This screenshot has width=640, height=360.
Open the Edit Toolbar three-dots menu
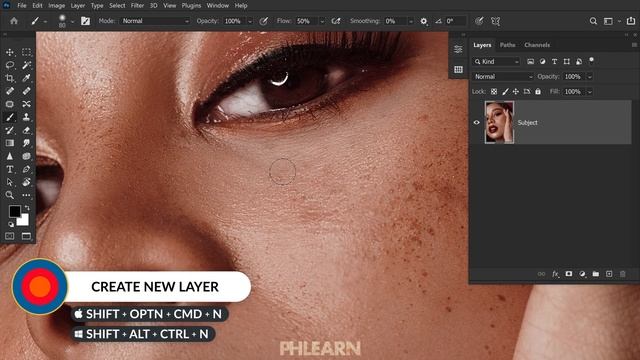(27, 195)
